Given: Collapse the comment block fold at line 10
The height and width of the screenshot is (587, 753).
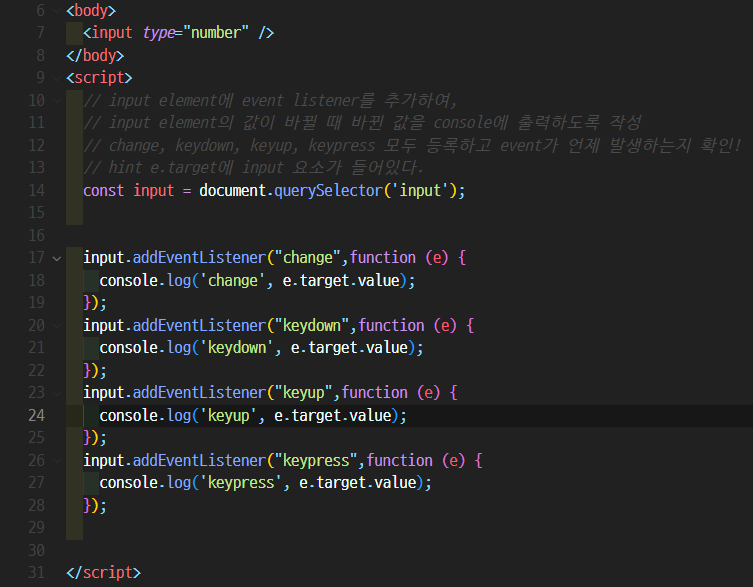Looking at the screenshot, I should coord(57,101).
